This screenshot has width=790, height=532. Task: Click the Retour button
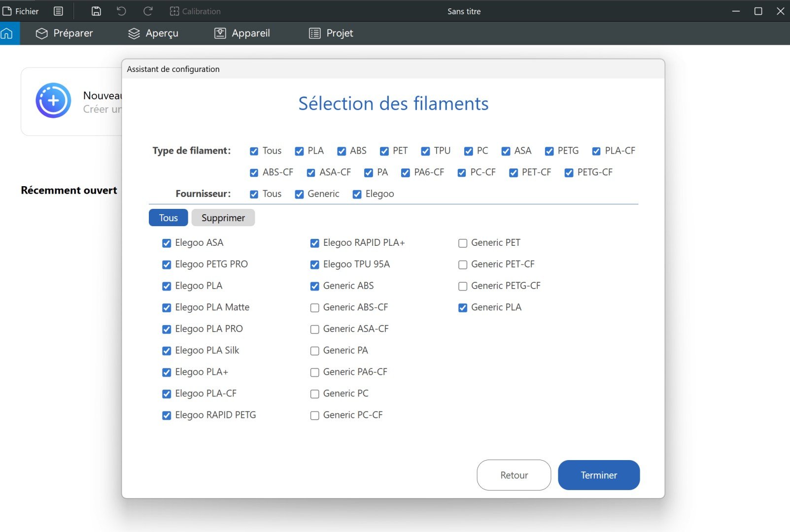click(x=514, y=475)
